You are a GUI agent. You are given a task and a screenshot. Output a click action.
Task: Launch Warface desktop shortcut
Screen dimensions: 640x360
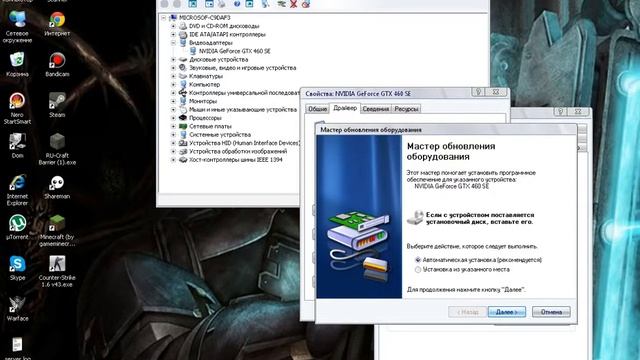[17, 305]
